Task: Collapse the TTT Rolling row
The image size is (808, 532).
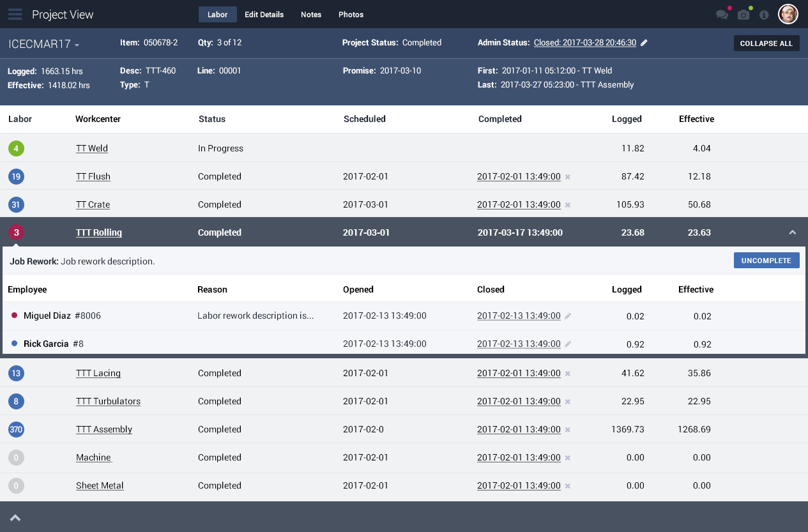Action: tap(793, 232)
